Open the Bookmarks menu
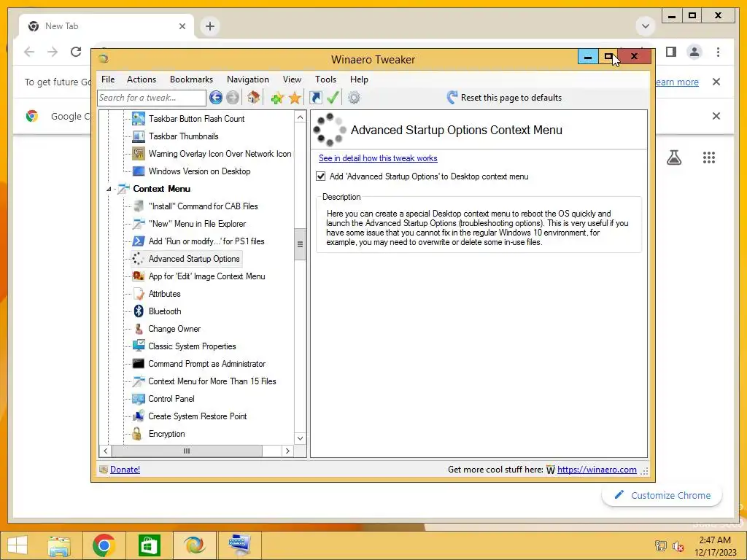747x560 pixels. [x=192, y=79]
